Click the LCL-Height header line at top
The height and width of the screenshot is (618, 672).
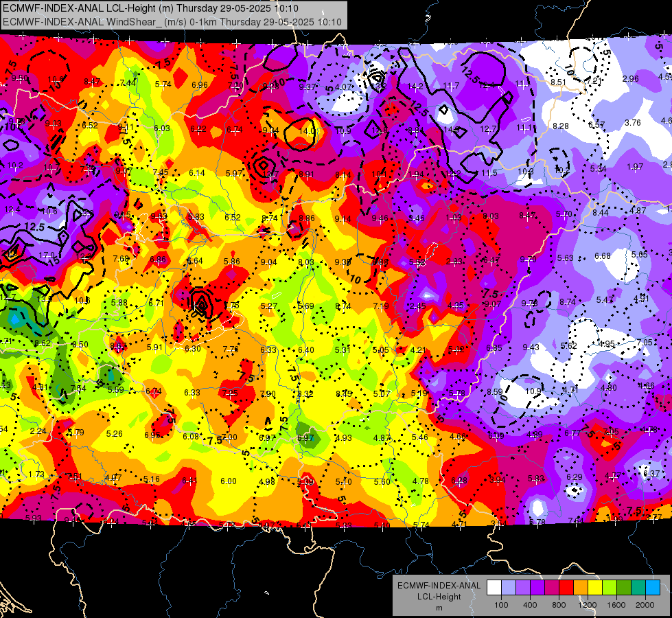pos(150,8)
